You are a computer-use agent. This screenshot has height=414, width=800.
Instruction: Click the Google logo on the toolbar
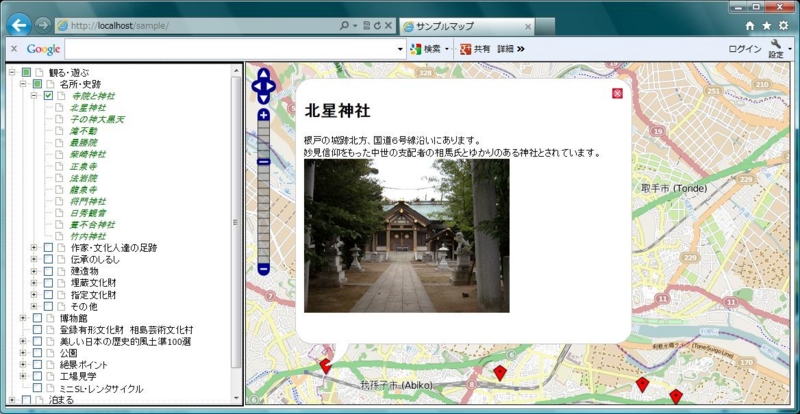click(43, 49)
